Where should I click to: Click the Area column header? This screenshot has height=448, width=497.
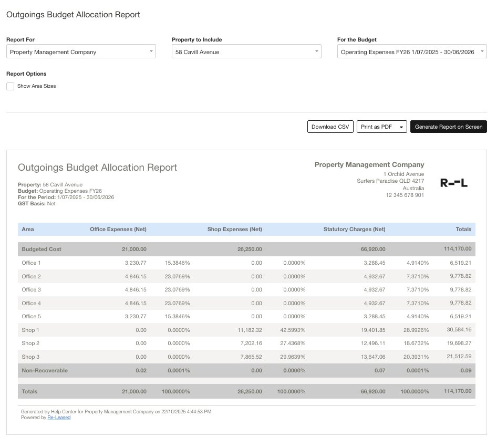point(28,229)
